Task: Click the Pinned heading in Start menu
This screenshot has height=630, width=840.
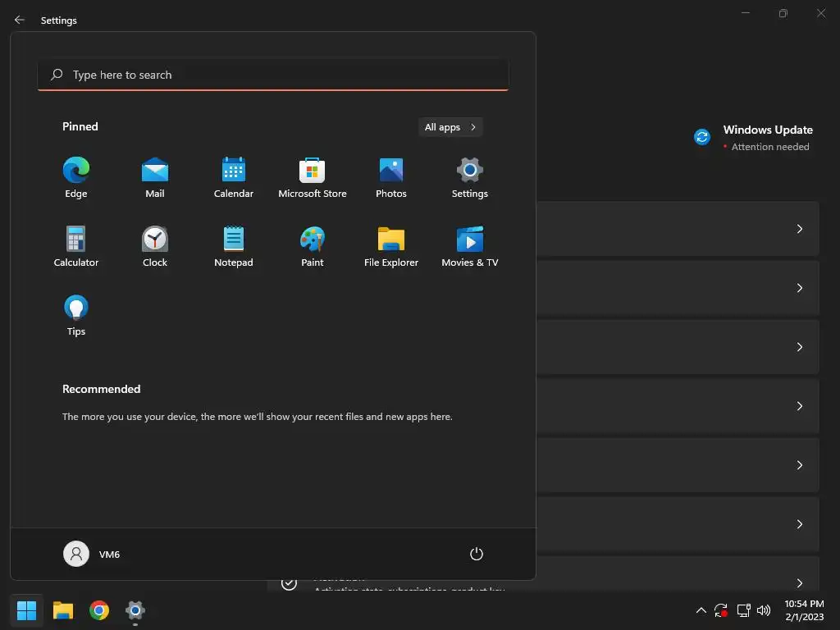Action: pos(80,126)
